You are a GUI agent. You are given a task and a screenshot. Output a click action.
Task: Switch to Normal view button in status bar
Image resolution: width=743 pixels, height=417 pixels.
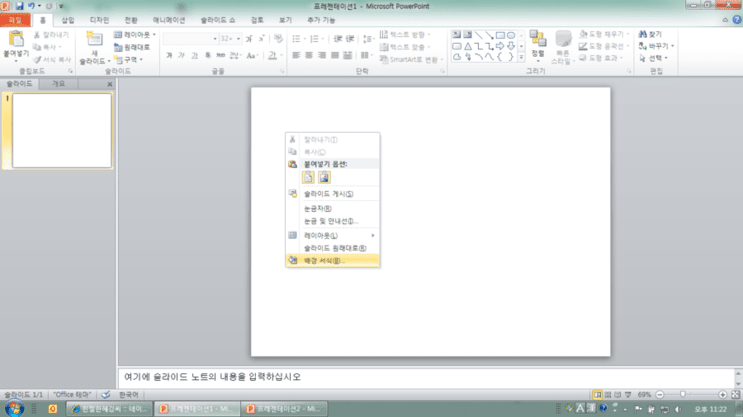coord(597,394)
